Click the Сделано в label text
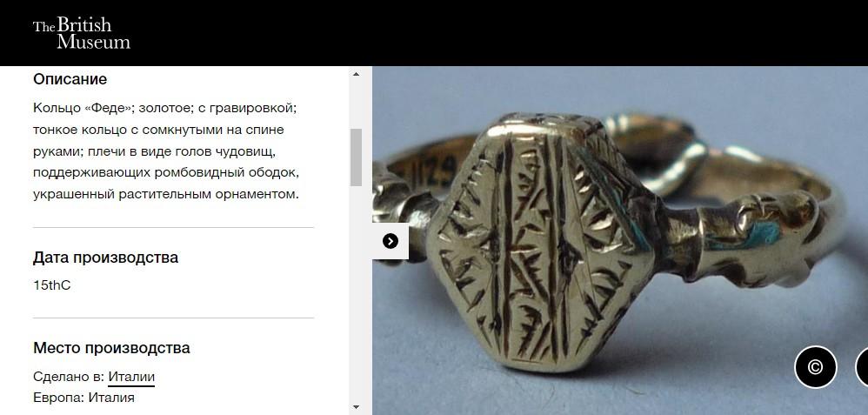868x415 pixels. (x=69, y=377)
